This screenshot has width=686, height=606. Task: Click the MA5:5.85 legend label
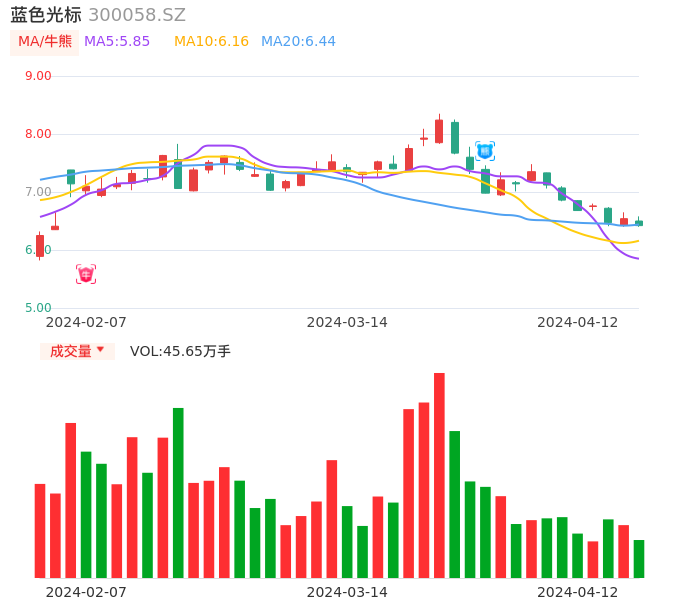[117, 42]
